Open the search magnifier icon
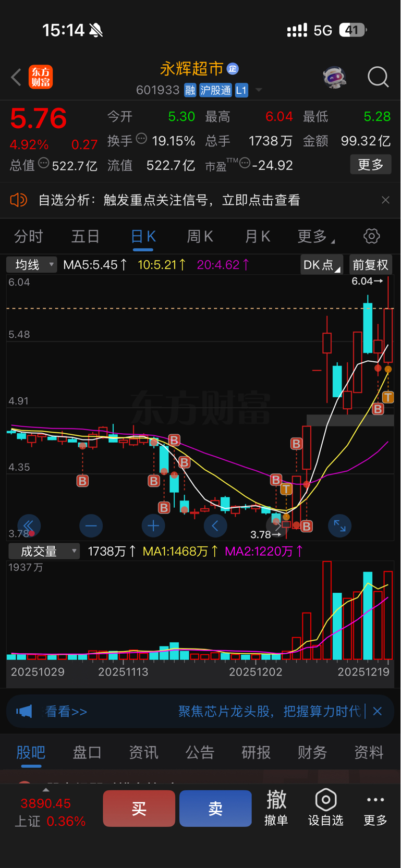Screen dimensions: 401x868 (x=378, y=77)
